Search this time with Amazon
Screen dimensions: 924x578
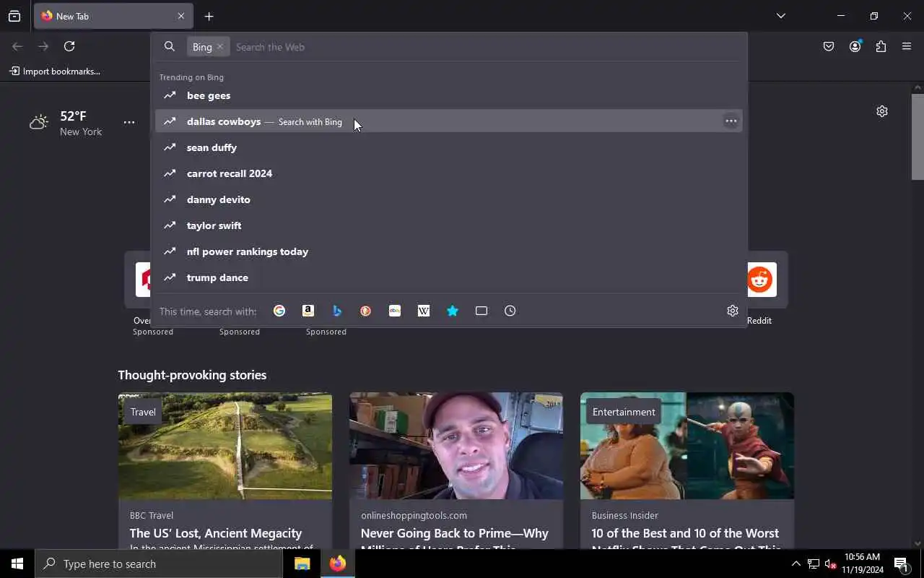click(x=308, y=311)
